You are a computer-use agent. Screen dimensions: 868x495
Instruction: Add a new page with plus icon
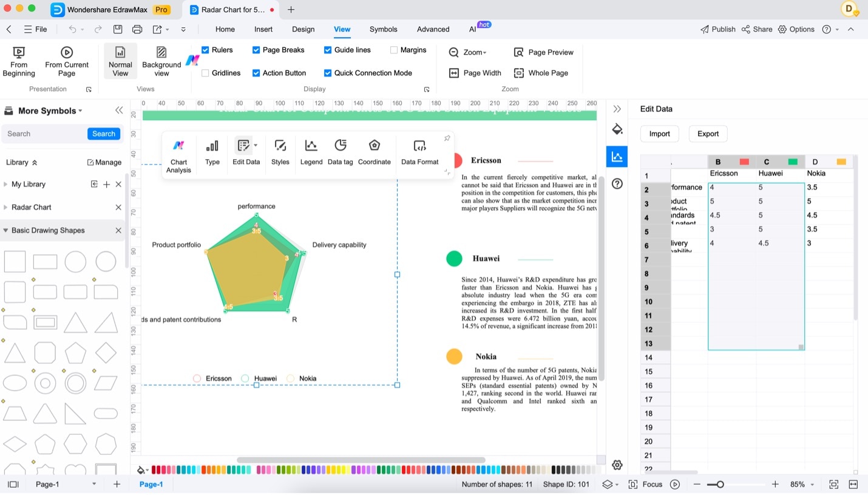117,484
